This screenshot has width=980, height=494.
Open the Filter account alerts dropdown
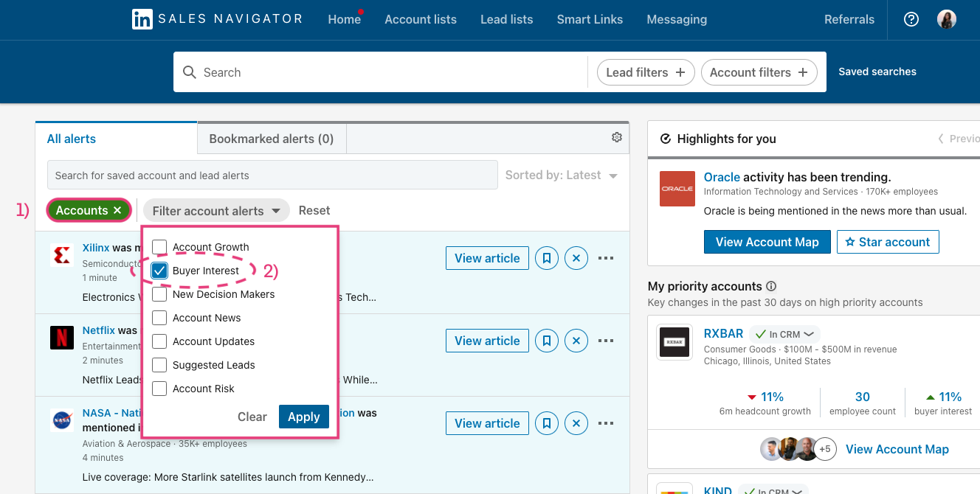pyautogui.click(x=216, y=211)
